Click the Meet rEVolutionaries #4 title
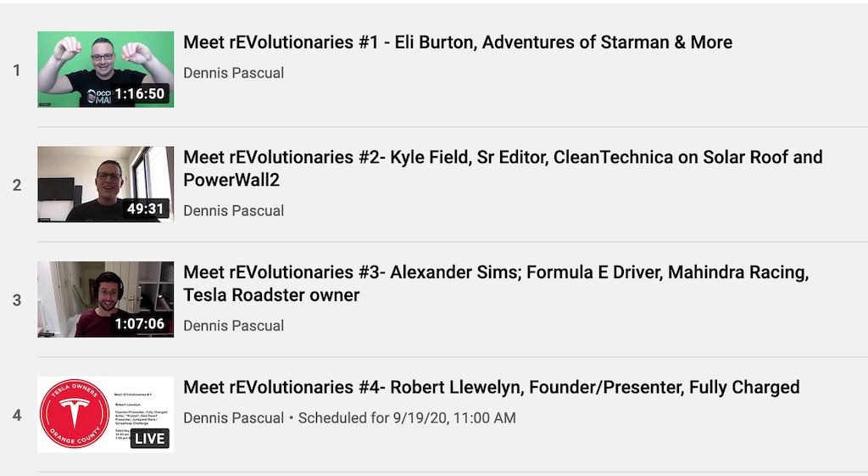 coord(492,387)
